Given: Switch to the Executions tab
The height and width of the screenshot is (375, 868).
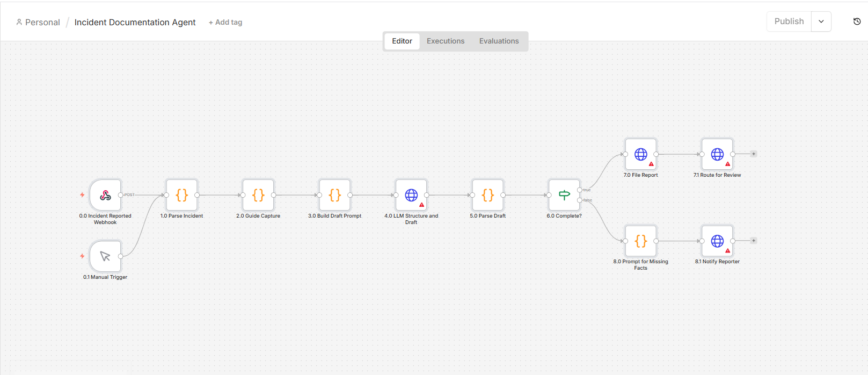Looking at the screenshot, I should 446,41.
